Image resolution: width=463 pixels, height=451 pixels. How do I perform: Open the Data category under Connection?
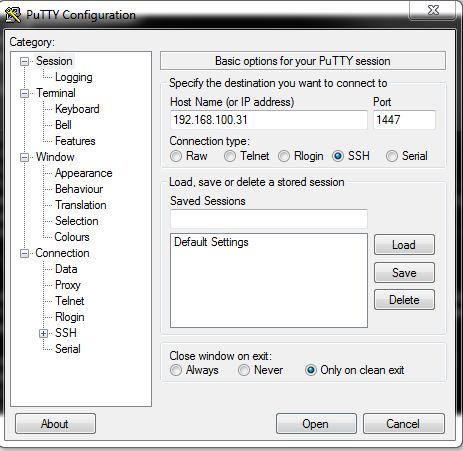(66, 269)
